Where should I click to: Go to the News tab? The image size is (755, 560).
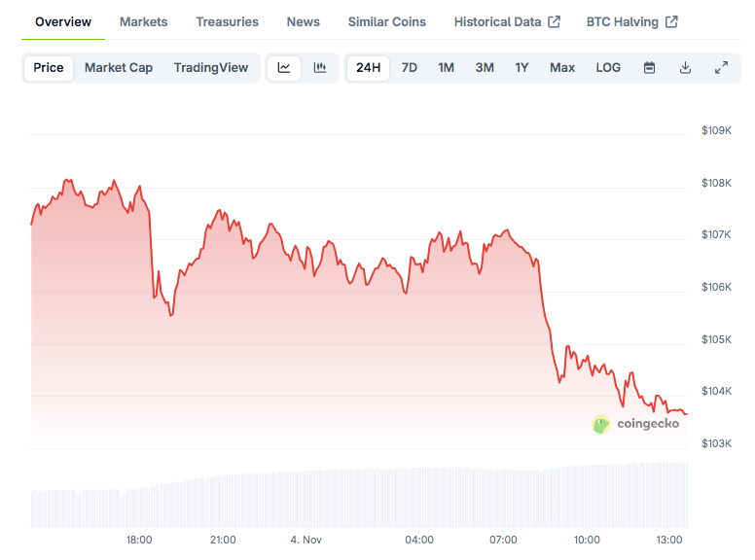304,21
